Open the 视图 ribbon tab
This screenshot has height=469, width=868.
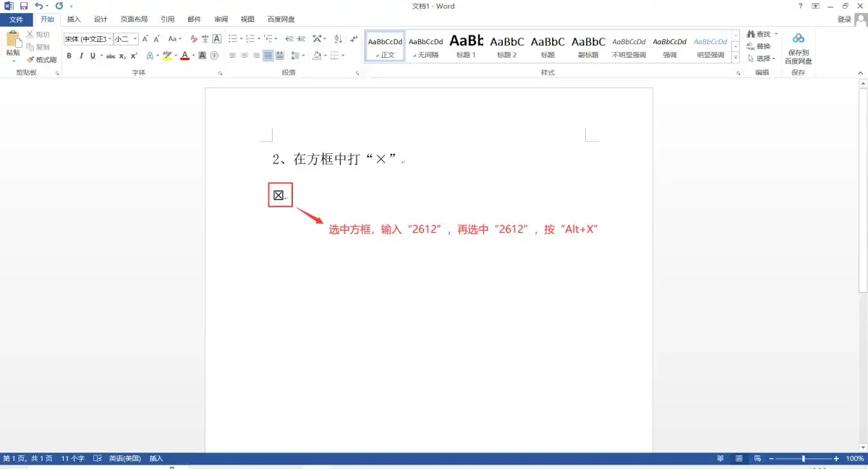[247, 20]
